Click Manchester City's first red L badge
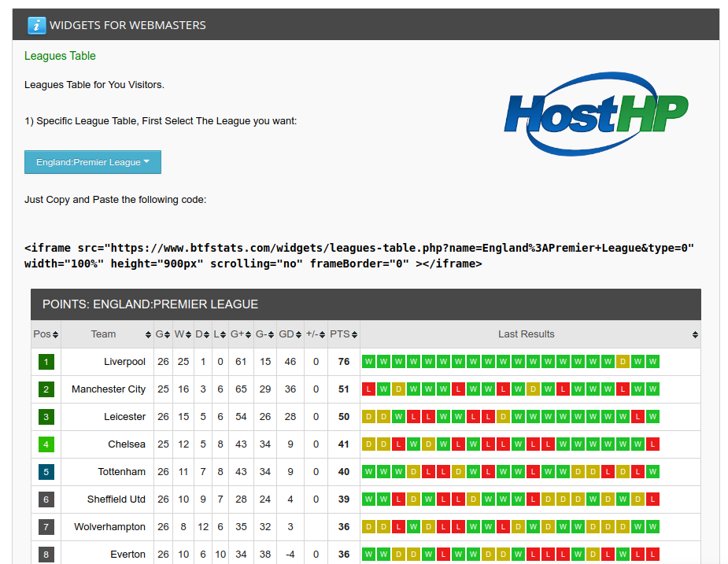728x564 pixels. (368, 389)
